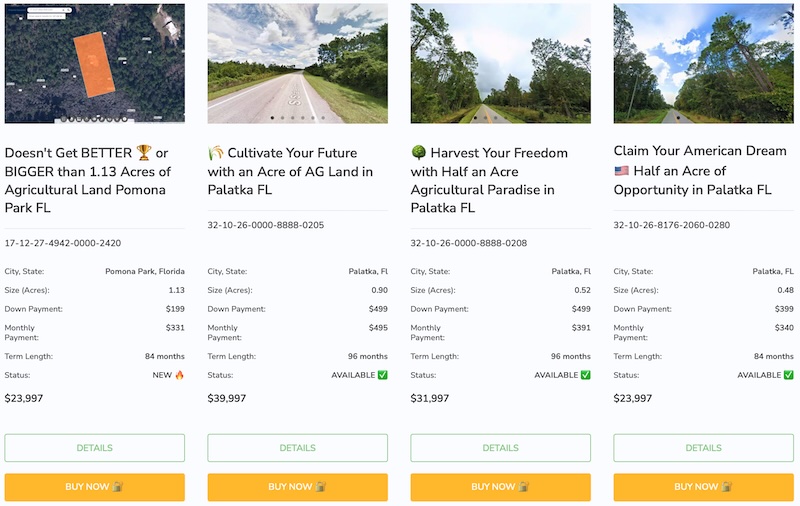The height and width of the screenshot is (506, 800).
Task: Click the rice sheaf emoji before Cultivate Your Future
Action: (x=216, y=153)
